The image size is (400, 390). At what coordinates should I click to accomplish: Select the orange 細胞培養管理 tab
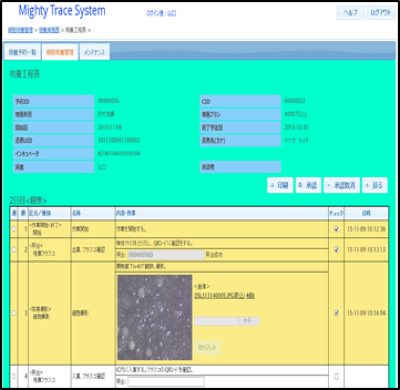coord(60,52)
